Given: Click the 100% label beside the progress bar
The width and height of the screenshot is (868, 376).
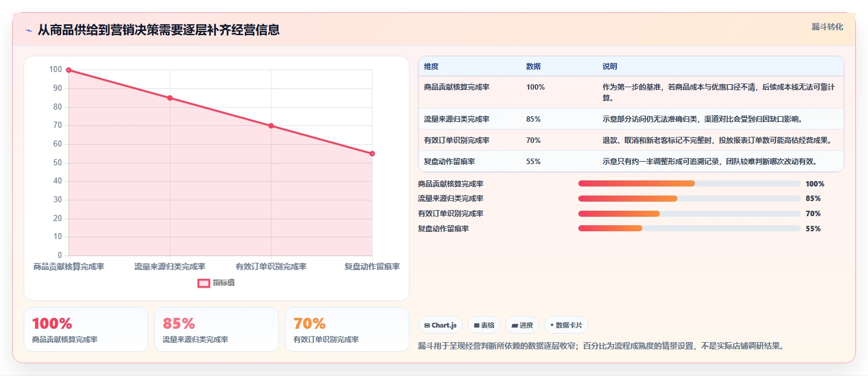Looking at the screenshot, I should (x=815, y=184).
